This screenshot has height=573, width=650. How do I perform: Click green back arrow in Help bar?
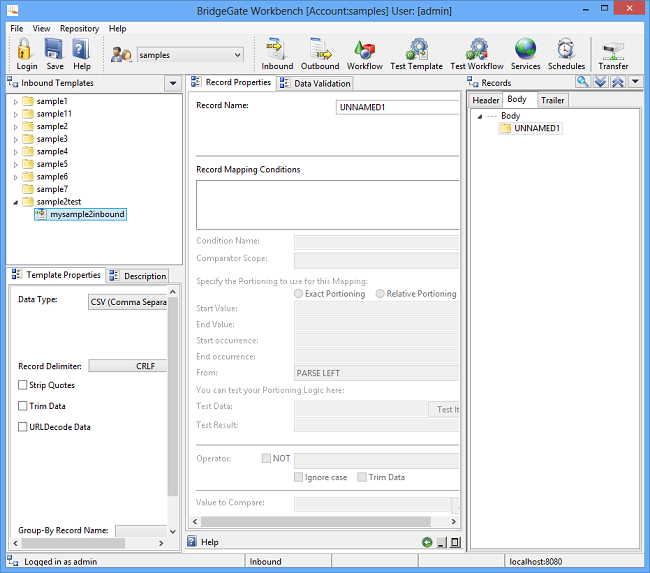click(427, 542)
